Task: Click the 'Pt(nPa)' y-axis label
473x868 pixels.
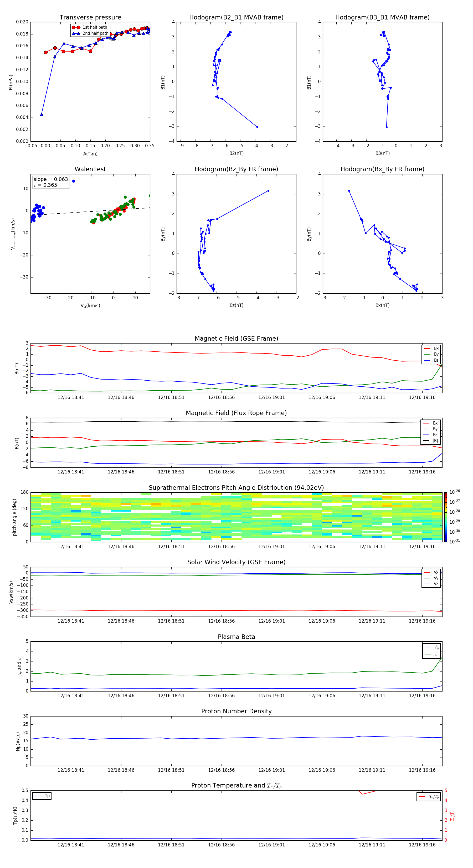Action: click(x=11, y=82)
